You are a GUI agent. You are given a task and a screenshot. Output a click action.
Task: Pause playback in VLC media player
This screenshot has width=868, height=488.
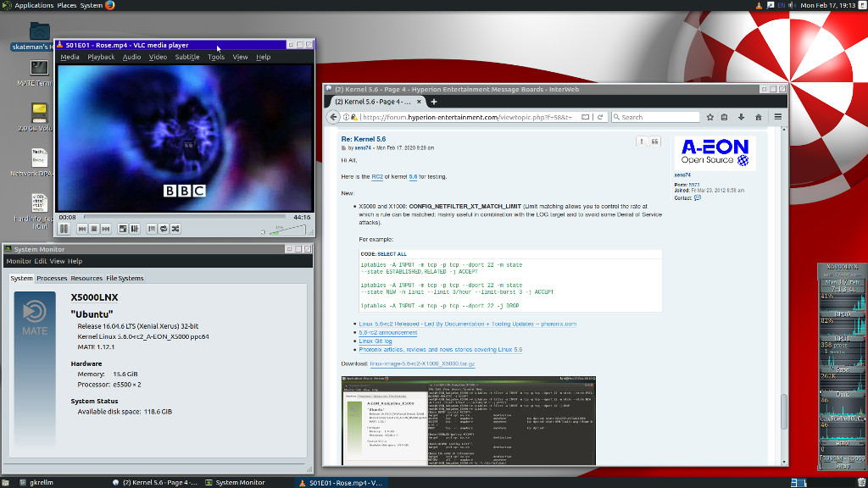click(64, 229)
